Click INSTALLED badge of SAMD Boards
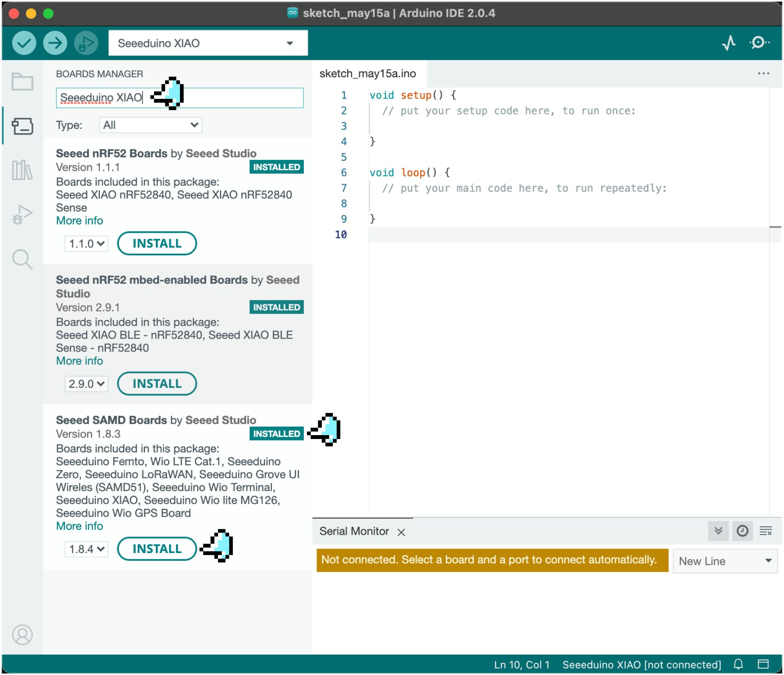 [x=276, y=434]
